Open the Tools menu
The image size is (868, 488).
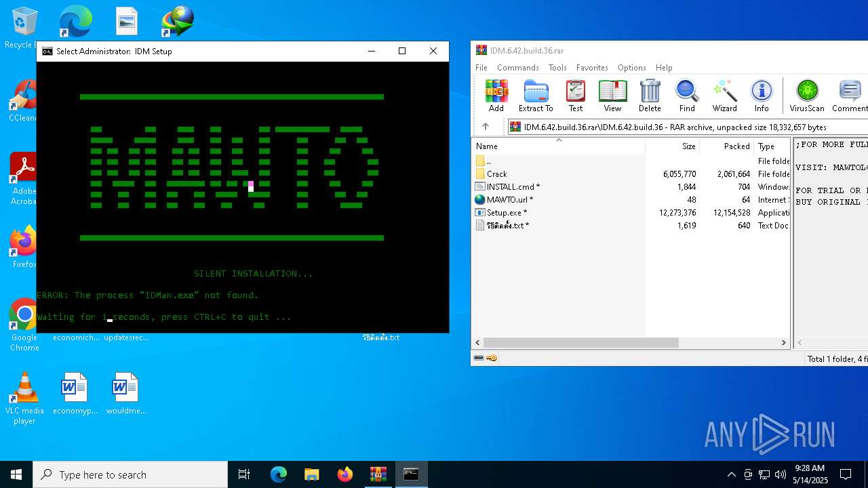pyautogui.click(x=557, y=68)
